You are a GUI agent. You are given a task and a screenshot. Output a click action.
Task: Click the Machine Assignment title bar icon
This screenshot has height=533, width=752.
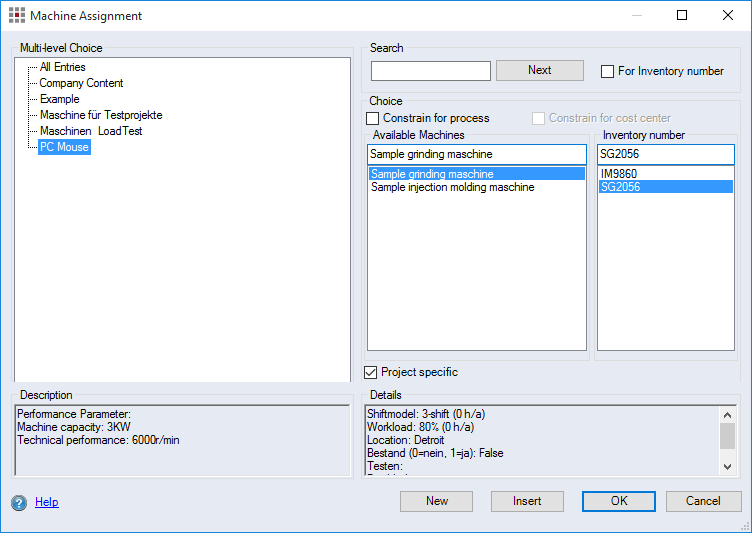click(17, 16)
